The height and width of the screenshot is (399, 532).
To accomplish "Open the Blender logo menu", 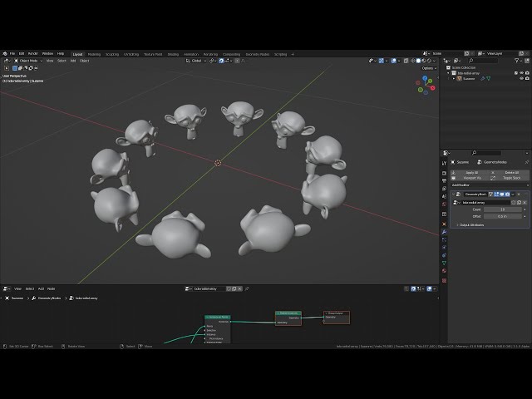I will coord(5,54).
